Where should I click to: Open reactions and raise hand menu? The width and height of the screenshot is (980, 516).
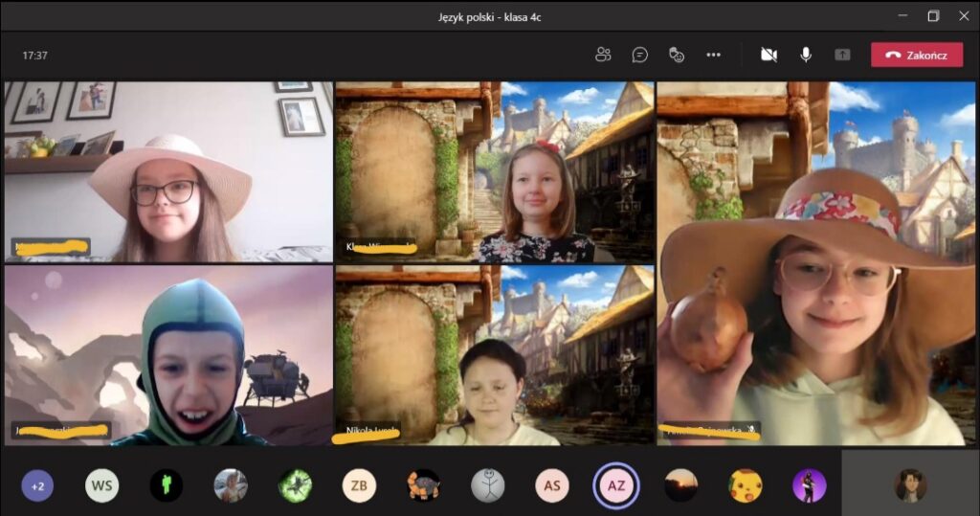[x=677, y=55]
